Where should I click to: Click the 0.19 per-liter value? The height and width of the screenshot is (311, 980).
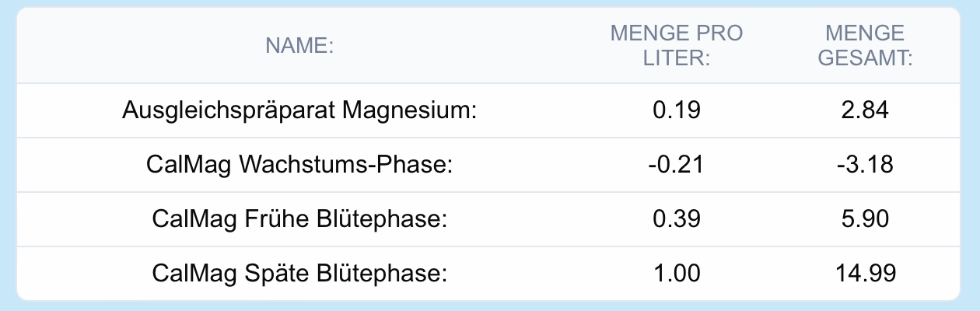677,111
